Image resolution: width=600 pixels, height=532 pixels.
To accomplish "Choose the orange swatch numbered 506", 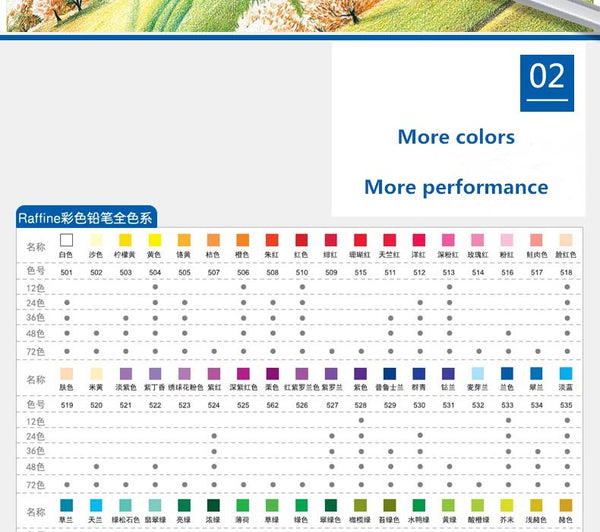I will (243, 240).
